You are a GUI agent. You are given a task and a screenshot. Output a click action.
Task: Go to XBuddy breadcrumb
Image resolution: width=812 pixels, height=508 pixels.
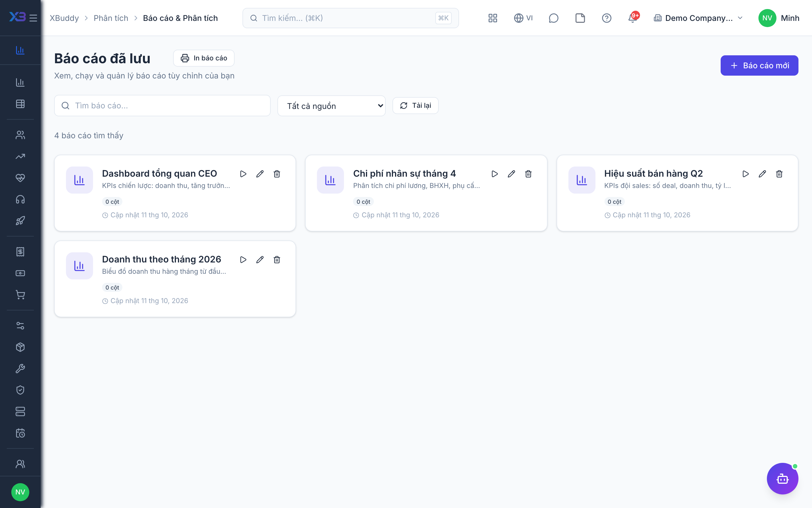[64, 18]
